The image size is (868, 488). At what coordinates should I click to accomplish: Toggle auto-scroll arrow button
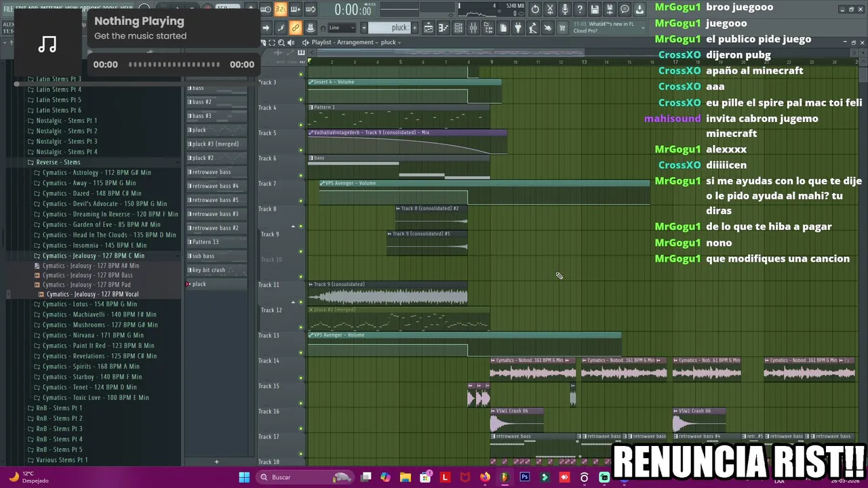pos(267,28)
